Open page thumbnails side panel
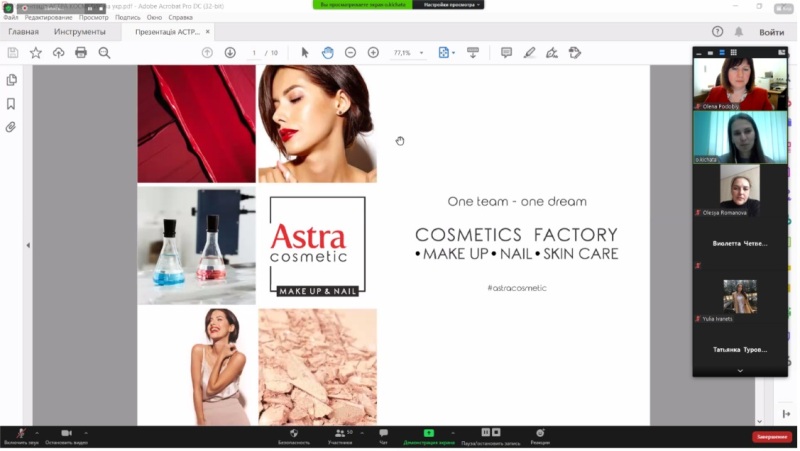Viewport: 800px width, 451px height. (11, 80)
